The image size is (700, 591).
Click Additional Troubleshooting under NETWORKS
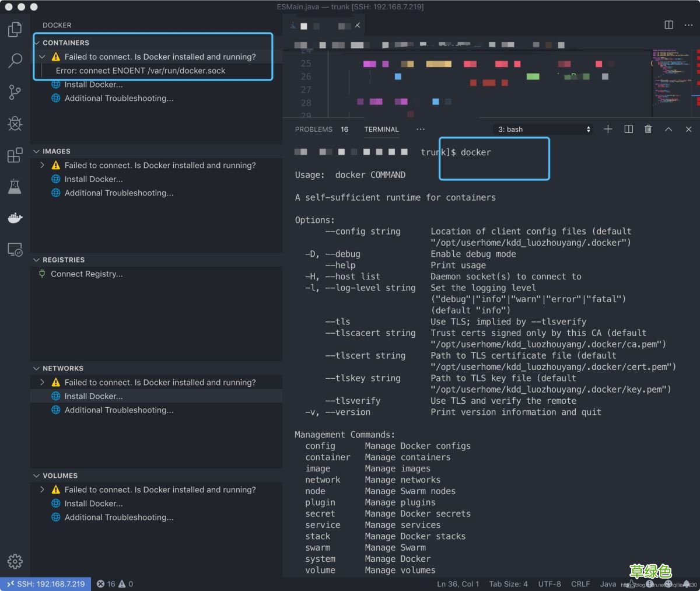pyautogui.click(x=119, y=410)
